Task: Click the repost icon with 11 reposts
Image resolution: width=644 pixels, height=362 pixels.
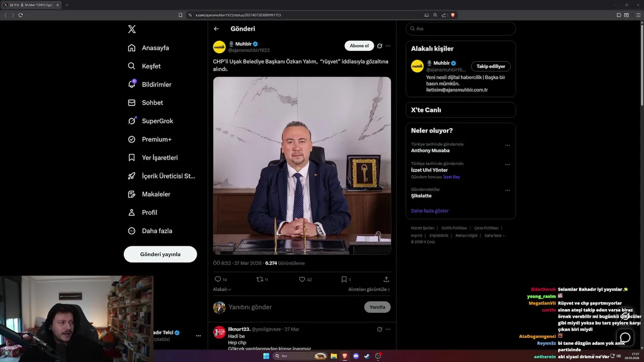Action: (x=260, y=279)
